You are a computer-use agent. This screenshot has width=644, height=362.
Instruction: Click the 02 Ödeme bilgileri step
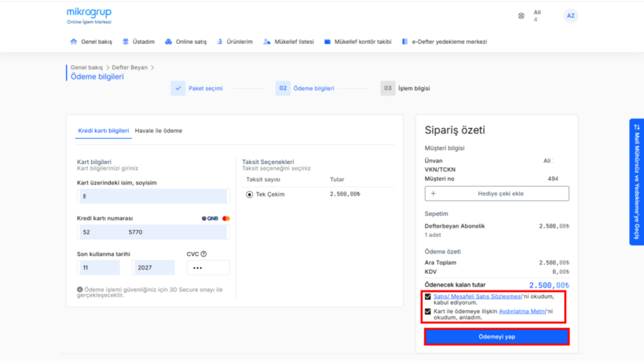point(305,88)
